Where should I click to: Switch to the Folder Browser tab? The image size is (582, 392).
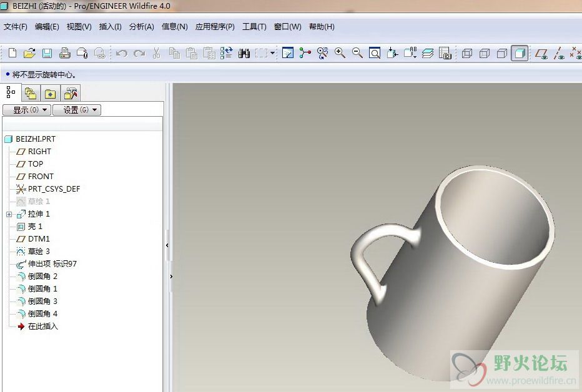coord(31,93)
